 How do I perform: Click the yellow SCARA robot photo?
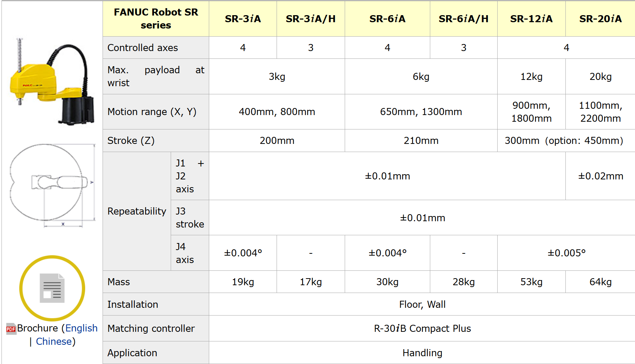(x=51, y=82)
